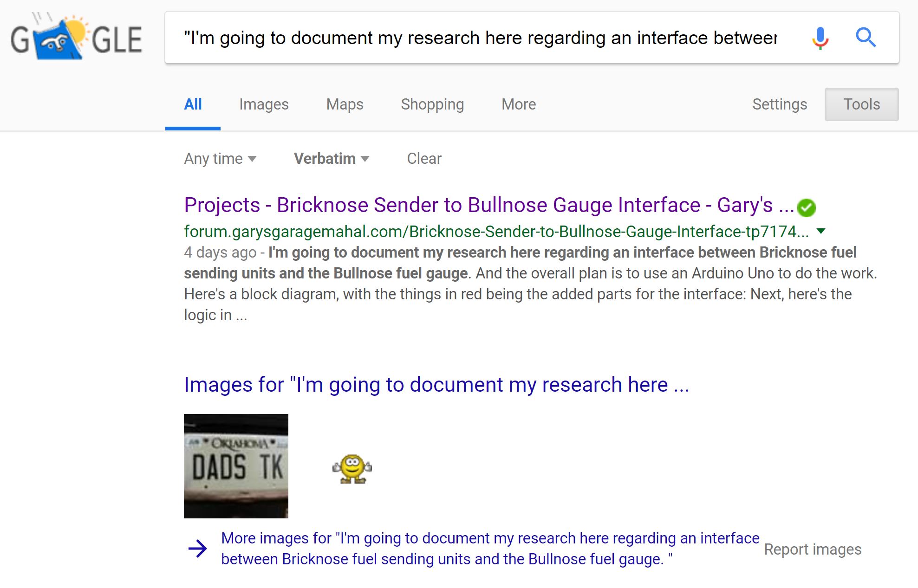The image size is (918, 588).
Task: Switch to the Maps tab
Action: [x=345, y=104]
